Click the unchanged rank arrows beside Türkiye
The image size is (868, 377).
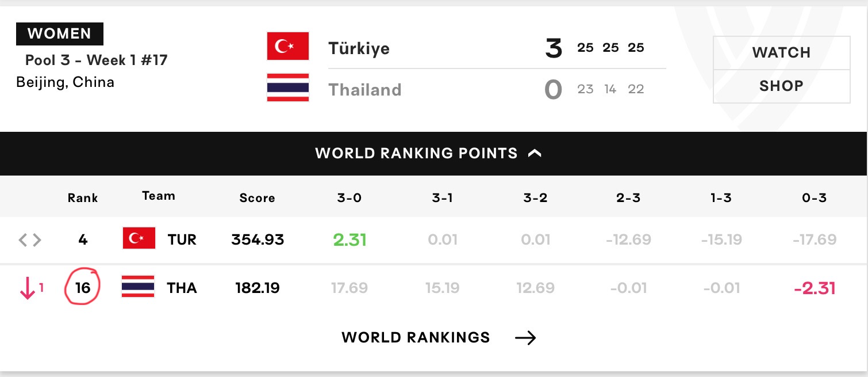click(30, 239)
